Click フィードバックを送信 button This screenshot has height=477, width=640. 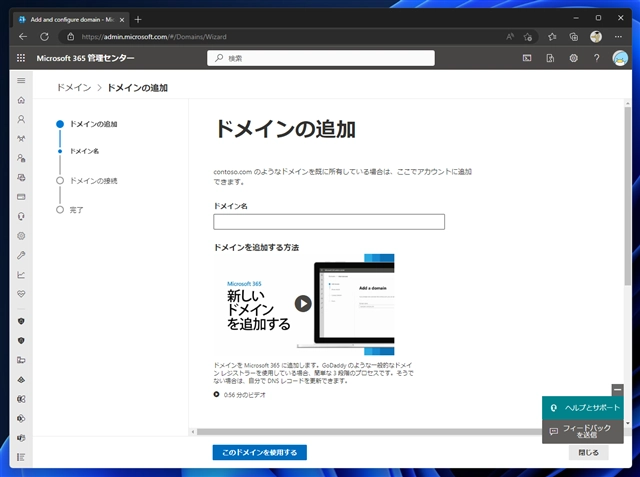coord(583,431)
